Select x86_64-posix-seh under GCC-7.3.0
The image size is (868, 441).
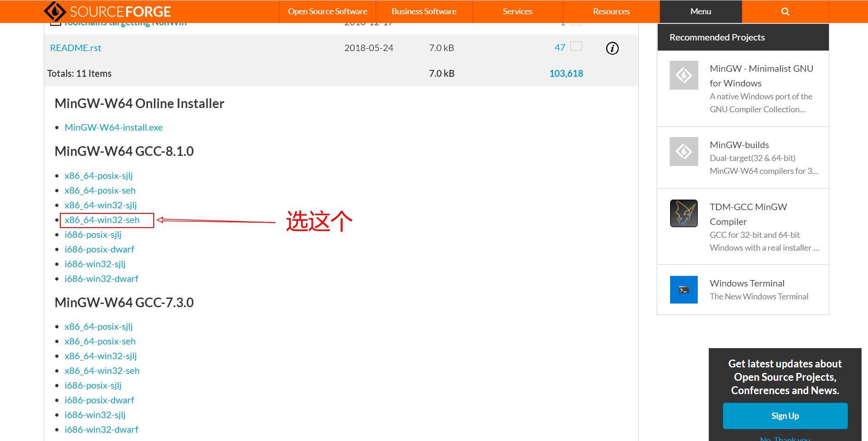pos(100,341)
